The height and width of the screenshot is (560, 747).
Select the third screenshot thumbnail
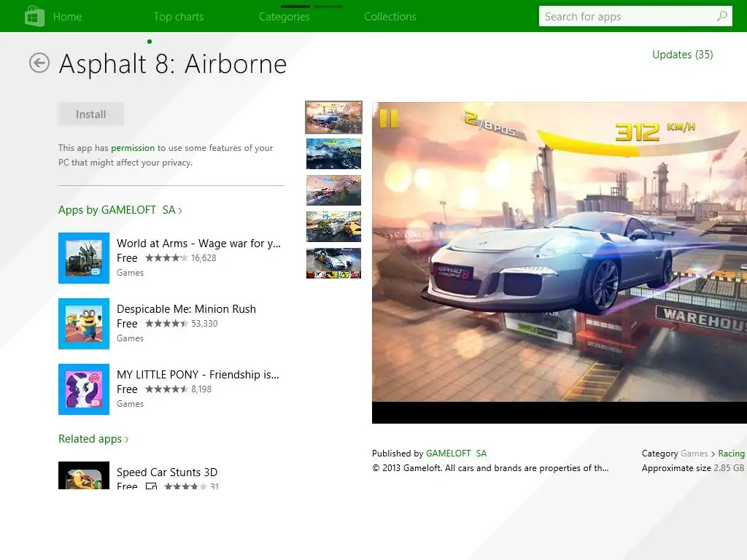pyautogui.click(x=333, y=190)
